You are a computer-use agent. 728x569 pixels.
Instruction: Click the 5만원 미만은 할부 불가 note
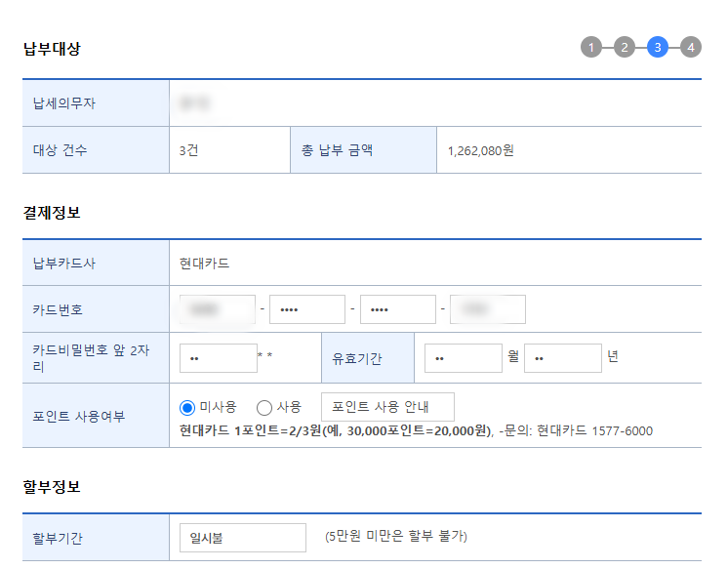pos(396,536)
